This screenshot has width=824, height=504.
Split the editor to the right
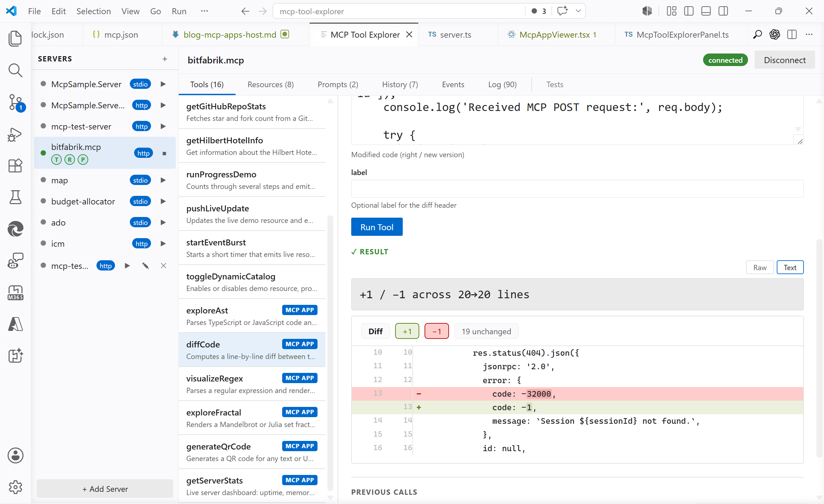(792, 34)
